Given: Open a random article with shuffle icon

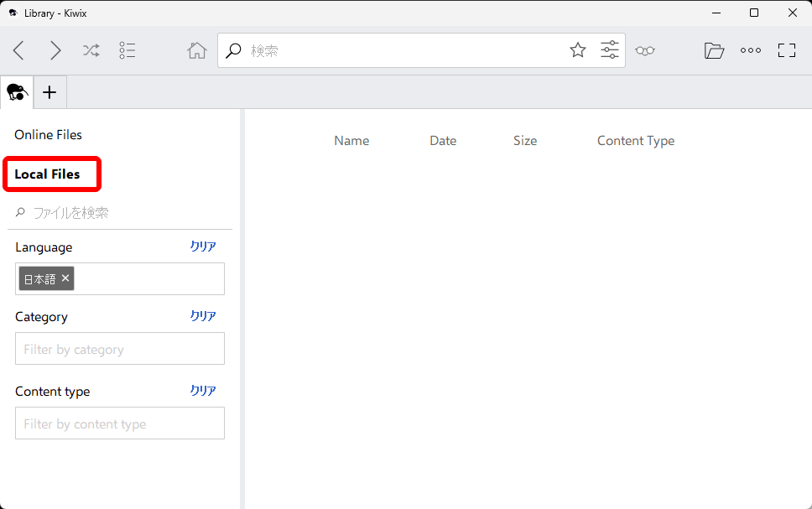Looking at the screenshot, I should coord(91,50).
